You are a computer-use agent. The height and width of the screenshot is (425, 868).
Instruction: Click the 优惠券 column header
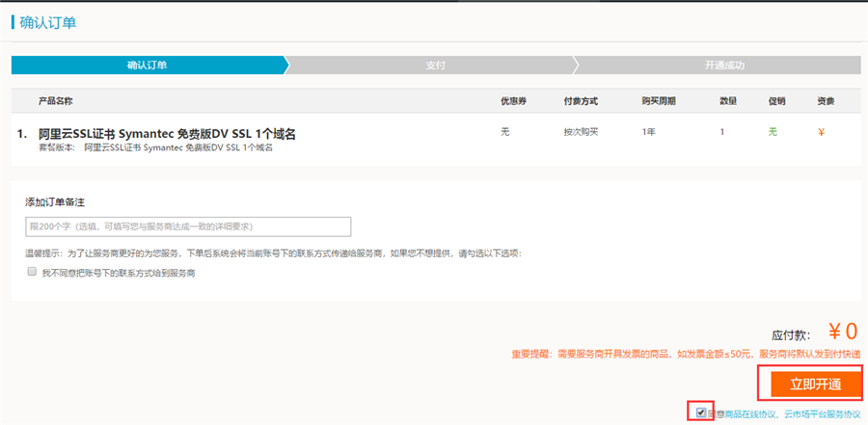(512, 100)
